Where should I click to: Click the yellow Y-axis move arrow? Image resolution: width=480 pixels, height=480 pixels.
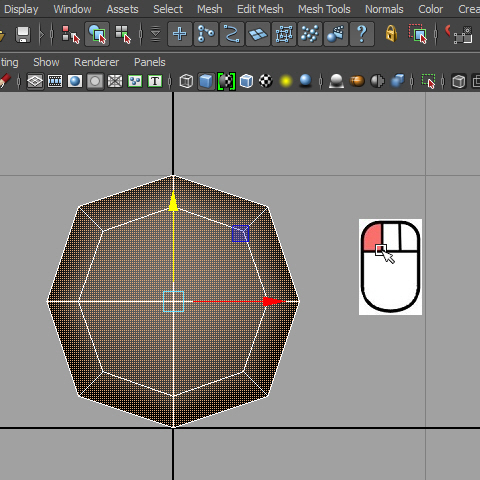(x=173, y=201)
